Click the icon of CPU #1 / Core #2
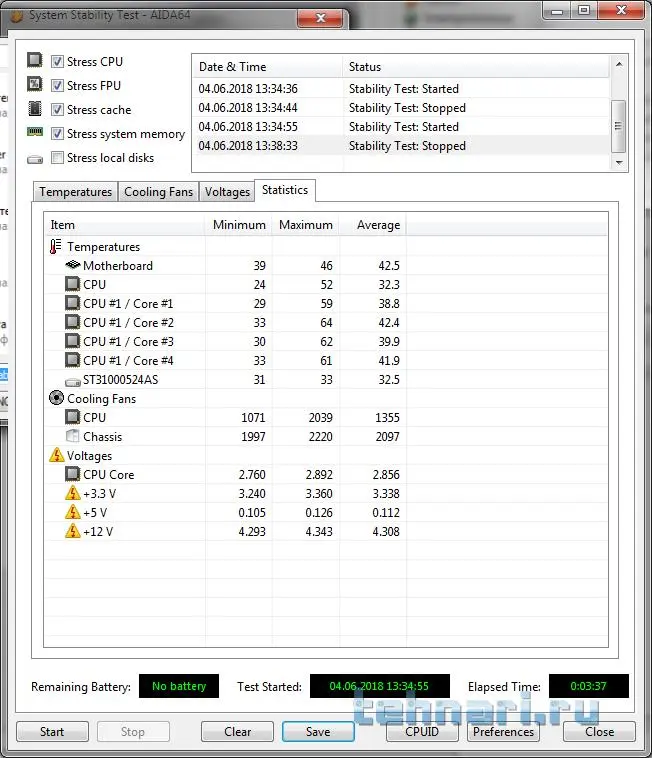This screenshot has height=758, width=652. (72, 322)
